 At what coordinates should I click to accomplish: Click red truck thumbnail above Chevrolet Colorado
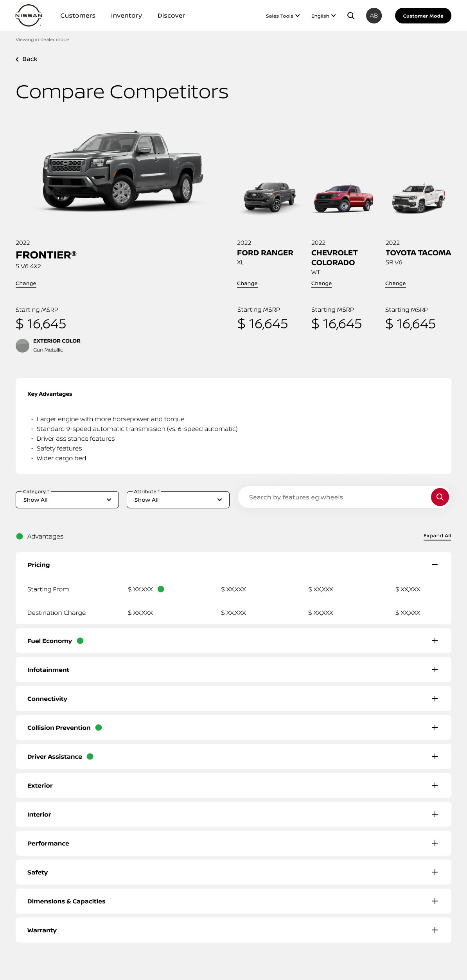point(344,198)
